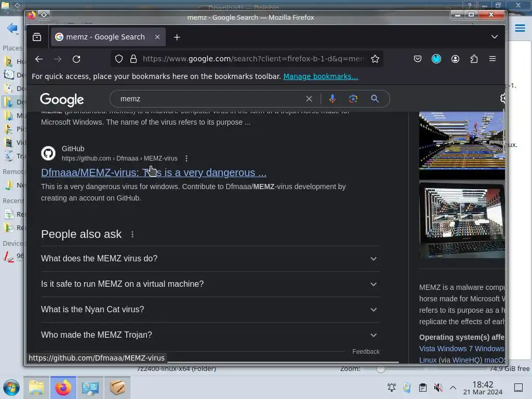Go back to the previous page in Firefox
532x399 pixels.
click(39, 59)
